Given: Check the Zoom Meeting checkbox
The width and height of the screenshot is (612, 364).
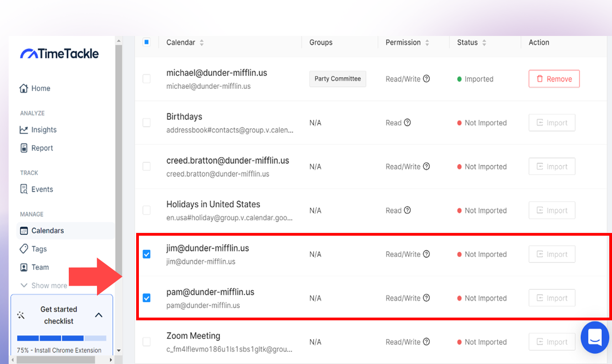Looking at the screenshot, I should pyautogui.click(x=147, y=342).
